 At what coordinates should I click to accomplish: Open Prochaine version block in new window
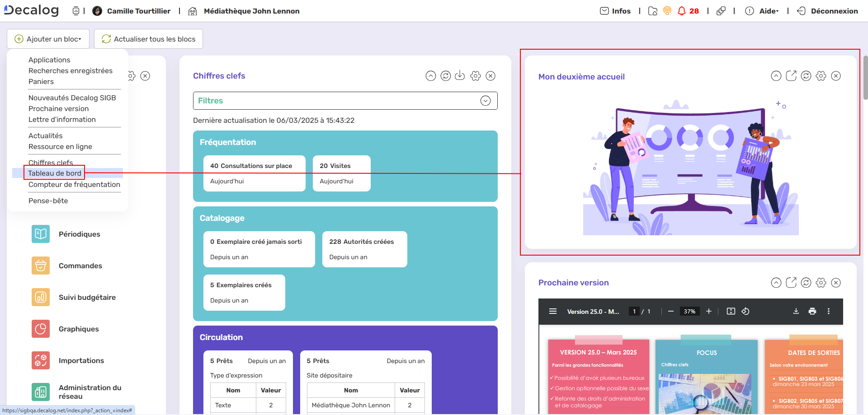791,283
